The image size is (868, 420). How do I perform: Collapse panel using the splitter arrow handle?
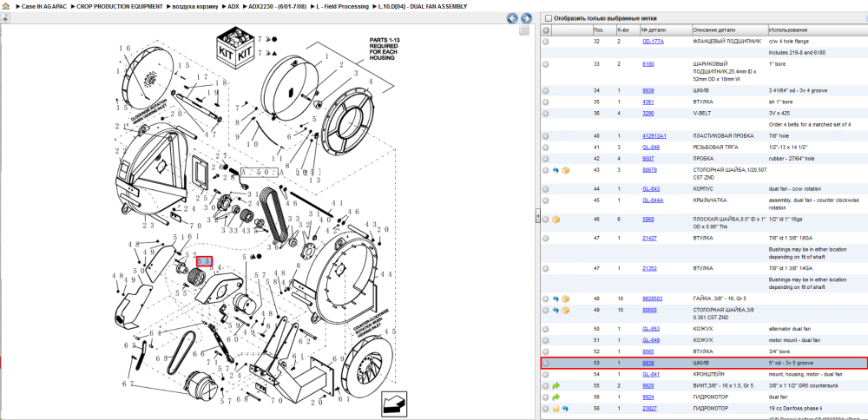pyautogui.click(x=537, y=218)
